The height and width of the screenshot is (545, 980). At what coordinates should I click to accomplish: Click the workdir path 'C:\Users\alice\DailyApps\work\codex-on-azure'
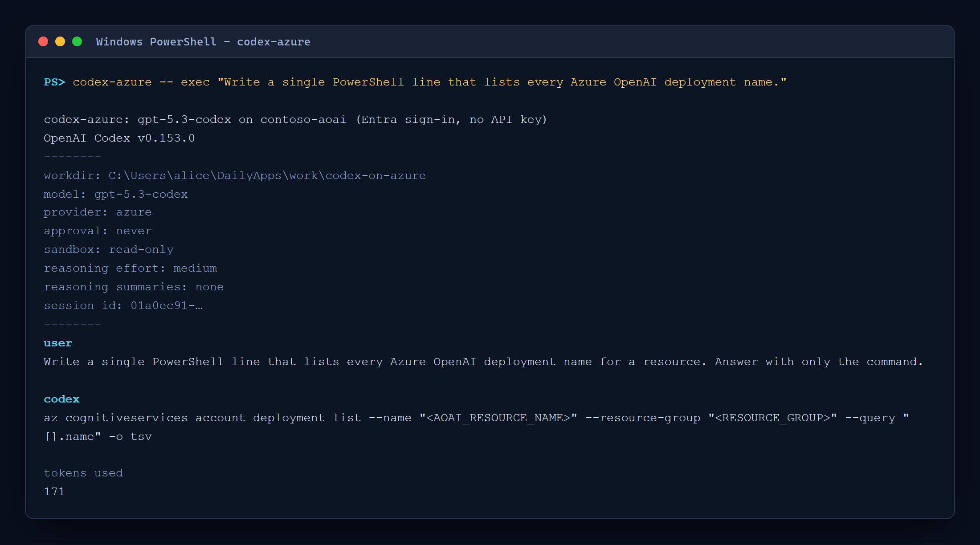click(267, 176)
